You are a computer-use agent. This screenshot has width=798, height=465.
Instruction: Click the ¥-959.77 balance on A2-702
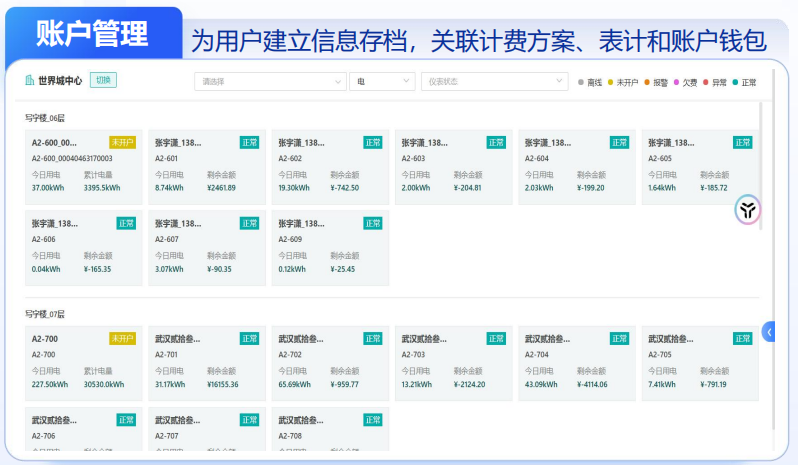[345, 384]
